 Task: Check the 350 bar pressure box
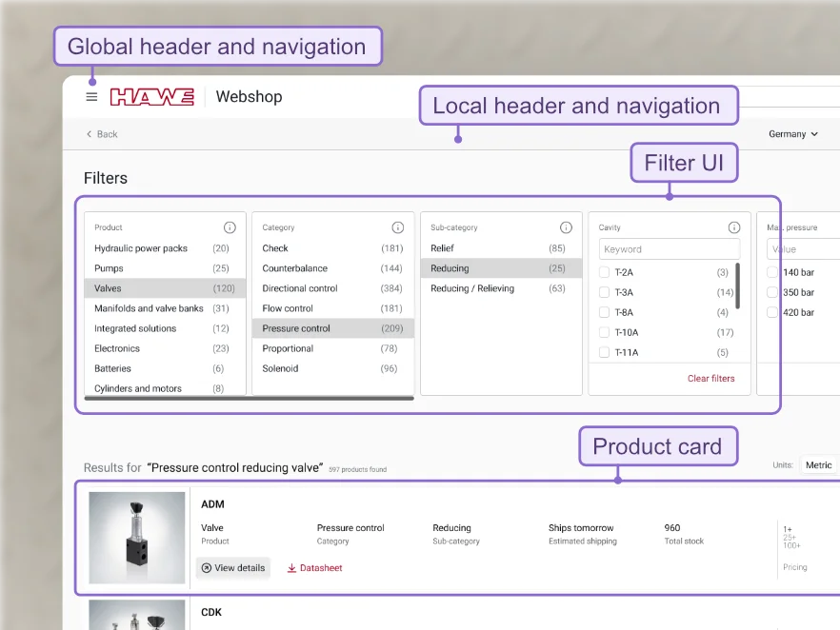tap(772, 292)
